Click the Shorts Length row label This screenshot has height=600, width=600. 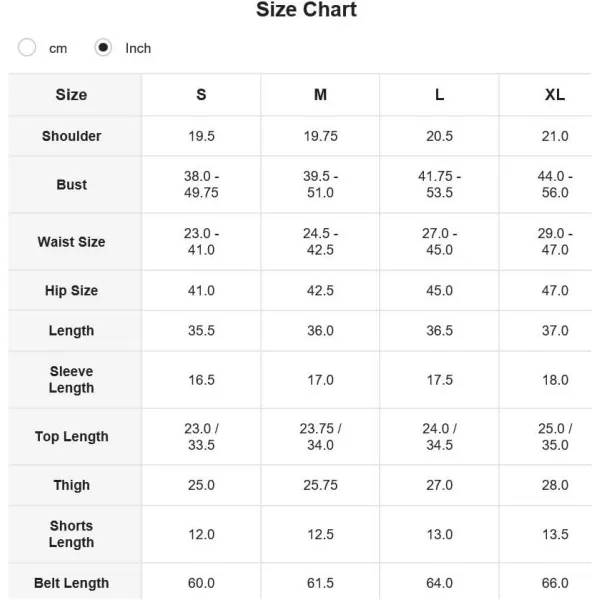(x=72, y=534)
